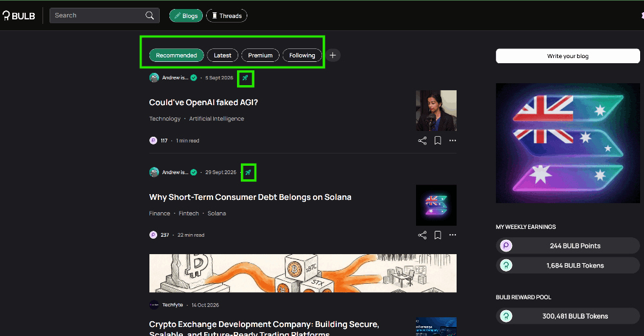
Task: Click points icon beside 237
Action: pos(153,235)
